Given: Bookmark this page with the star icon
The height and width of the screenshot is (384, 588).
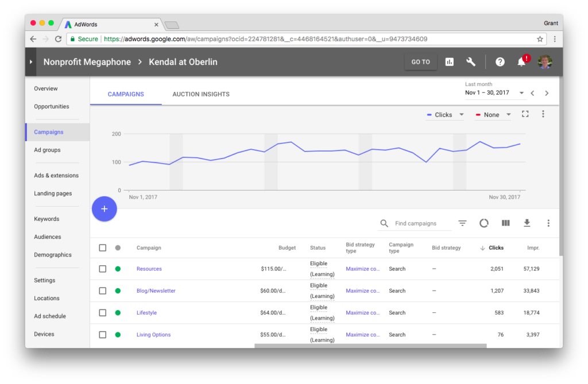Looking at the screenshot, I should tap(540, 39).
